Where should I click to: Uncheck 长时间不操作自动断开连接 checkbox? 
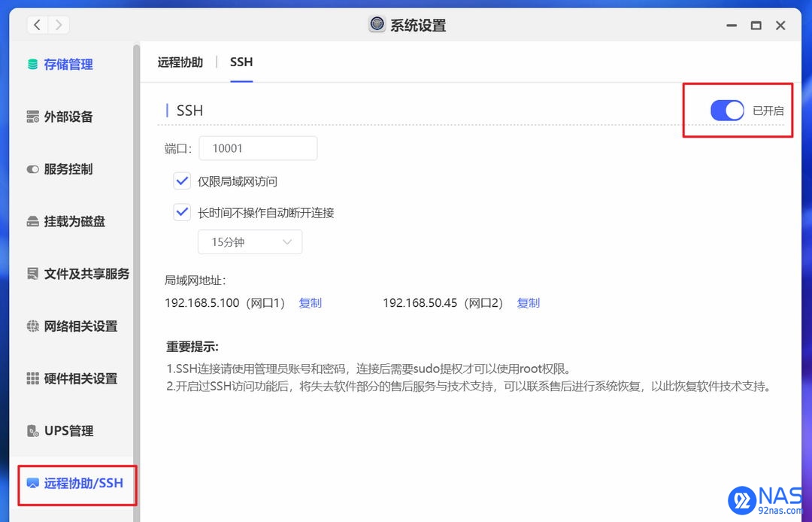pyautogui.click(x=182, y=212)
